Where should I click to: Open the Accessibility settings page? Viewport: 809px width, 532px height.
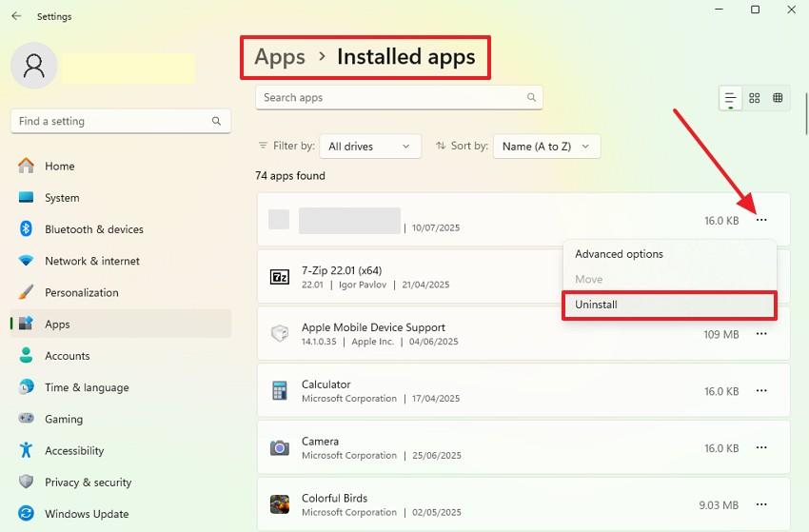tap(120, 450)
